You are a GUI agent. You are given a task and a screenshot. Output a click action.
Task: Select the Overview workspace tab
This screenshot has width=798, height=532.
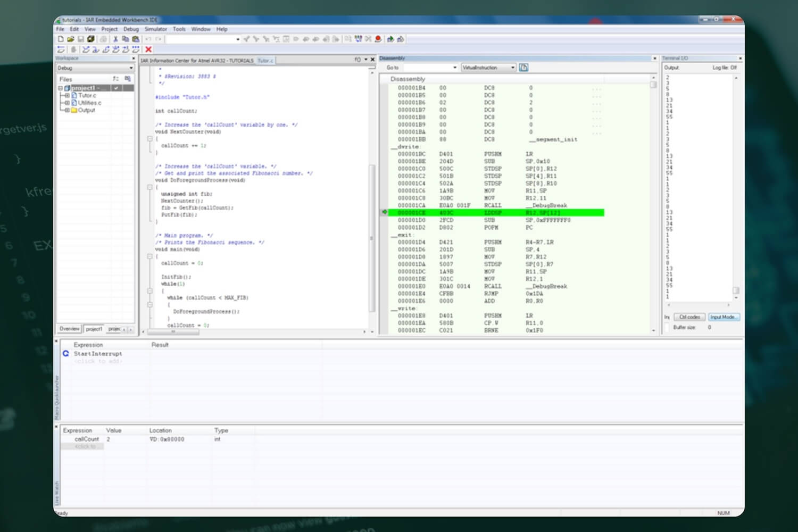[69, 329]
